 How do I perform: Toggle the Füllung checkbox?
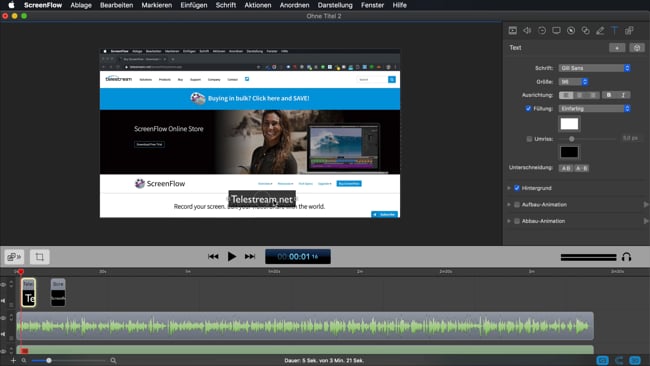click(x=528, y=108)
